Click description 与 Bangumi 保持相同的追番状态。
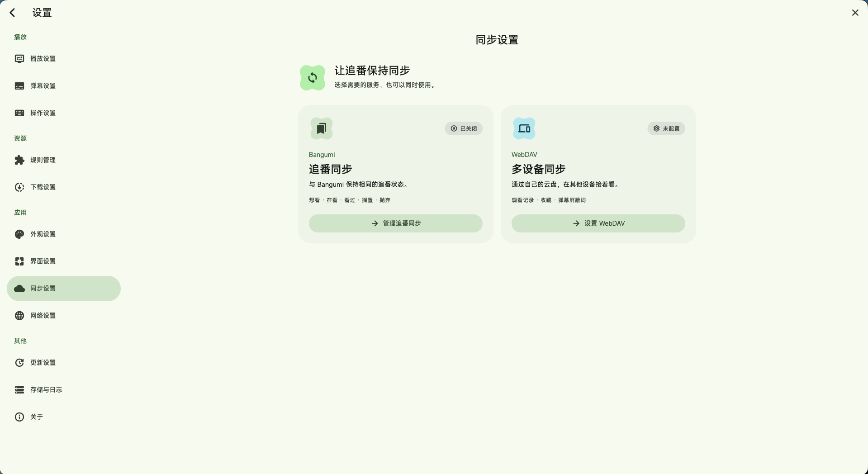Image resolution: width=868 pixels, height=474 pixels. coord(360,185)
